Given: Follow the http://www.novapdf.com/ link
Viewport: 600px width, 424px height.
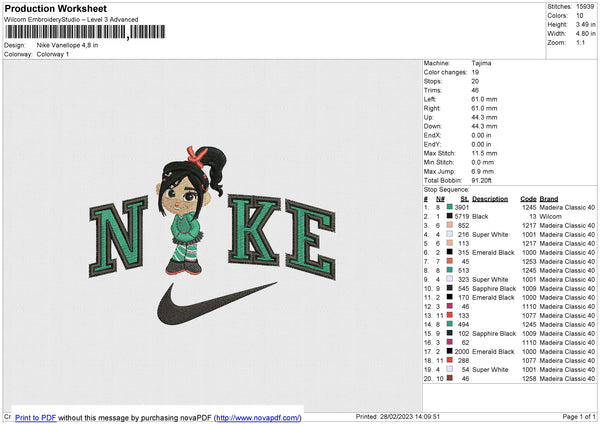Looking at the screenshot, I should click(x=258, y=417).
